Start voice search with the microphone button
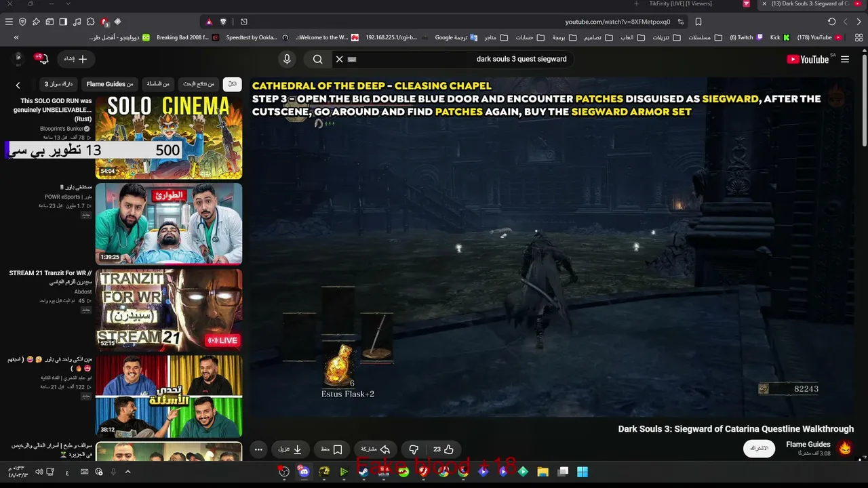The image size is (868, 488). (287, 59)
